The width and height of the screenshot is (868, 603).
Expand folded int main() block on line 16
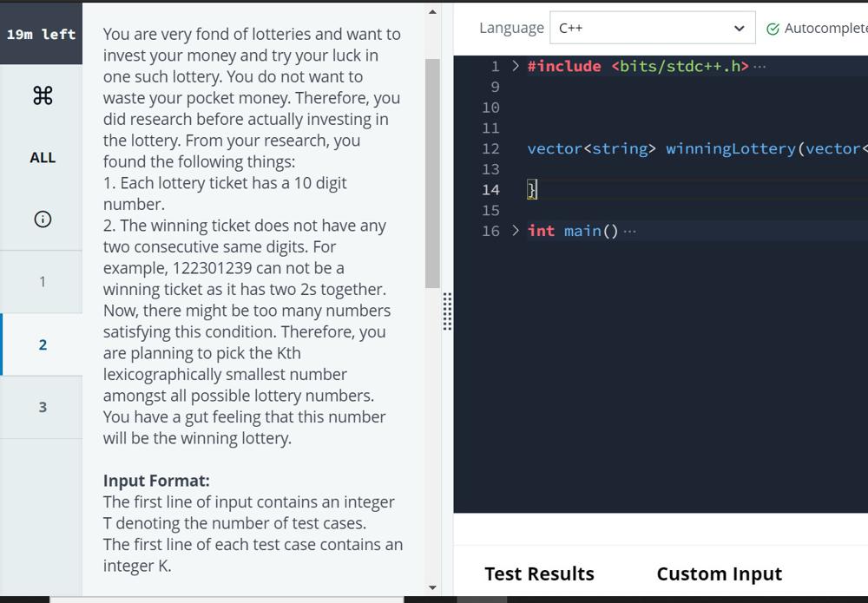click(x=516, y=230)
